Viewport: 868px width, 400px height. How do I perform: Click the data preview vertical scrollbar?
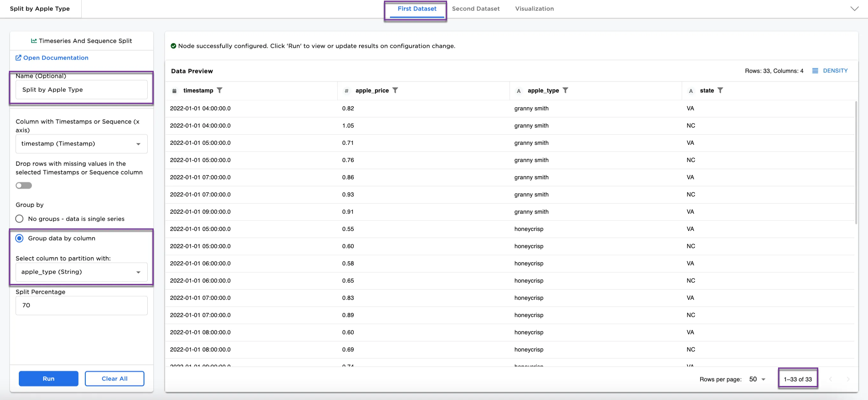856,162
